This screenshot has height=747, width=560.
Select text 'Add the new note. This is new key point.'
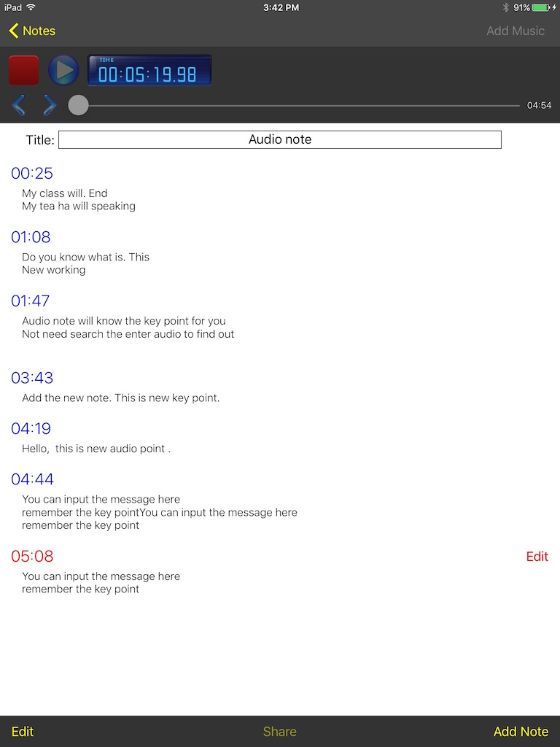coord(121,398)
